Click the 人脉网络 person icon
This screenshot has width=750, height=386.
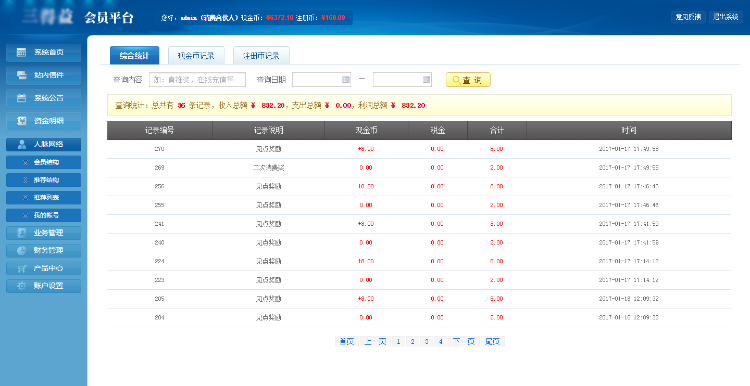click(x=22, y=144)
